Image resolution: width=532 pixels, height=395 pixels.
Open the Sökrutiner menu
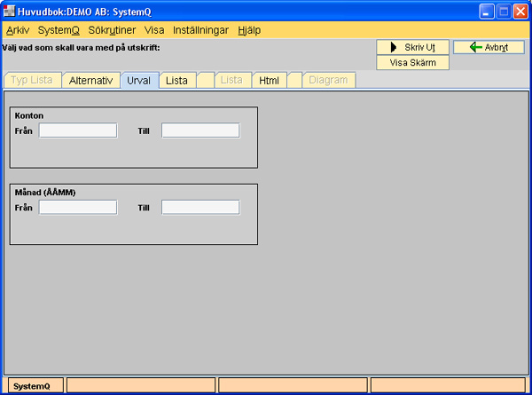point(112,30)
